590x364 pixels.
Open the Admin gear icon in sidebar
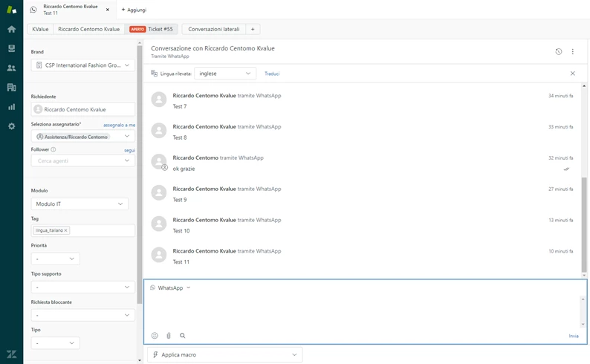(12, 126)
